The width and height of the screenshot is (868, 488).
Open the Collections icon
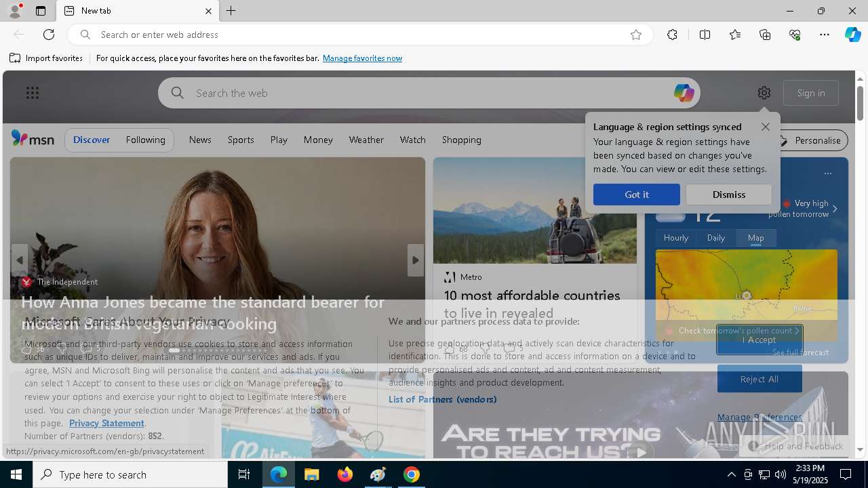(x=765, y=35)
